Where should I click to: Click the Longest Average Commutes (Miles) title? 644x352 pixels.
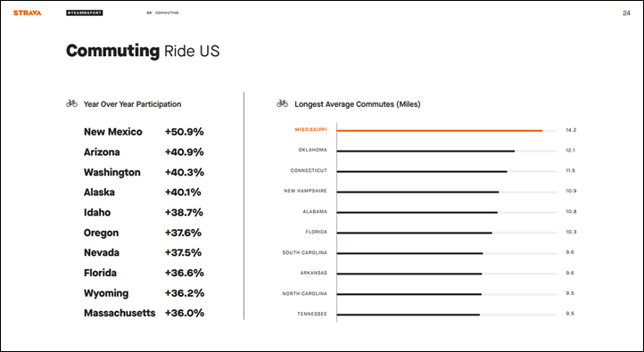tap(358, 104)
